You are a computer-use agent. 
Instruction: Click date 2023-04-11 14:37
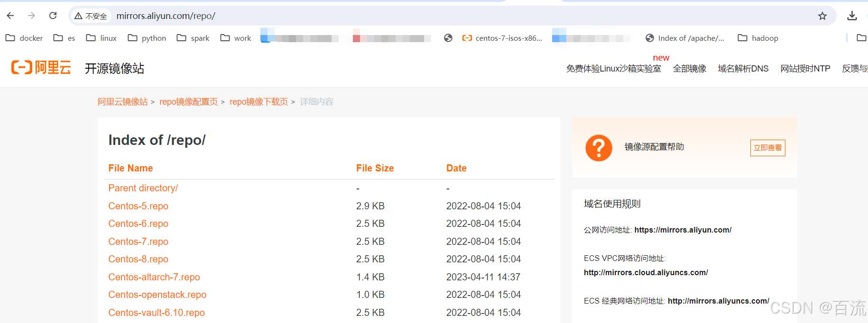pos(483,277)
